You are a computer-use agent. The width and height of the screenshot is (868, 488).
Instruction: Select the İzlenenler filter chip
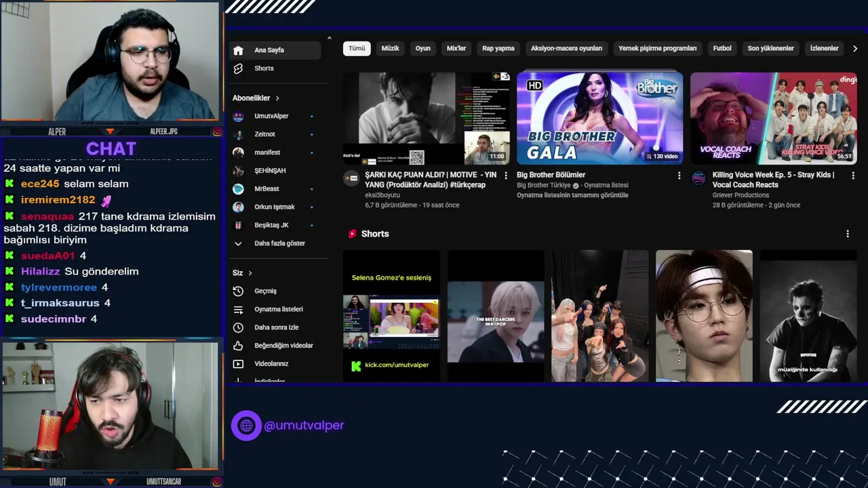coord(825,49)
